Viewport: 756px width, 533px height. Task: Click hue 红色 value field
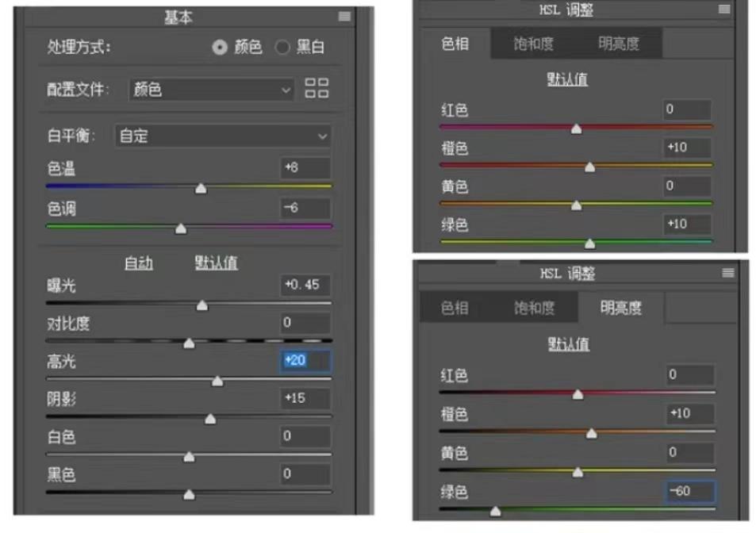(x=686, y=109)
